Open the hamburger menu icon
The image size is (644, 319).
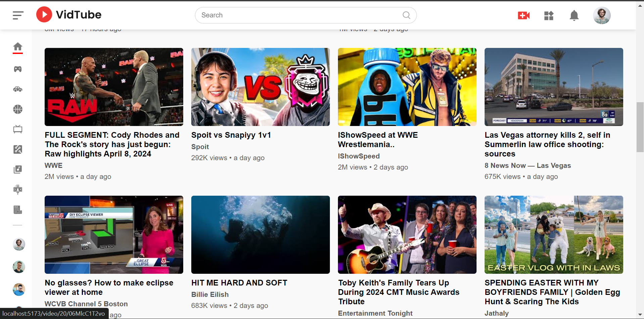click(x=18, y=15)
